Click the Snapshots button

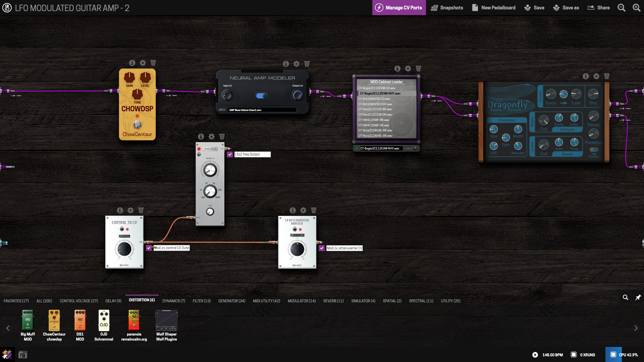[447, 8]
